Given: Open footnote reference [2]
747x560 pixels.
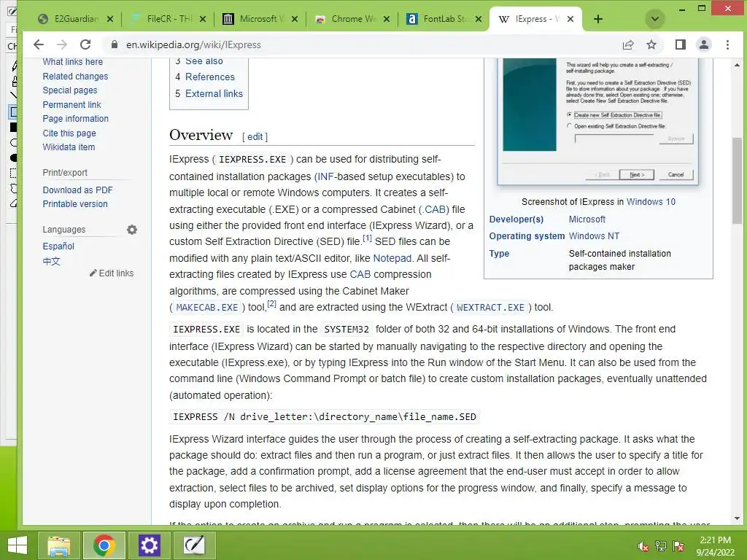Looking at the screenshot, I should (271, 303).
